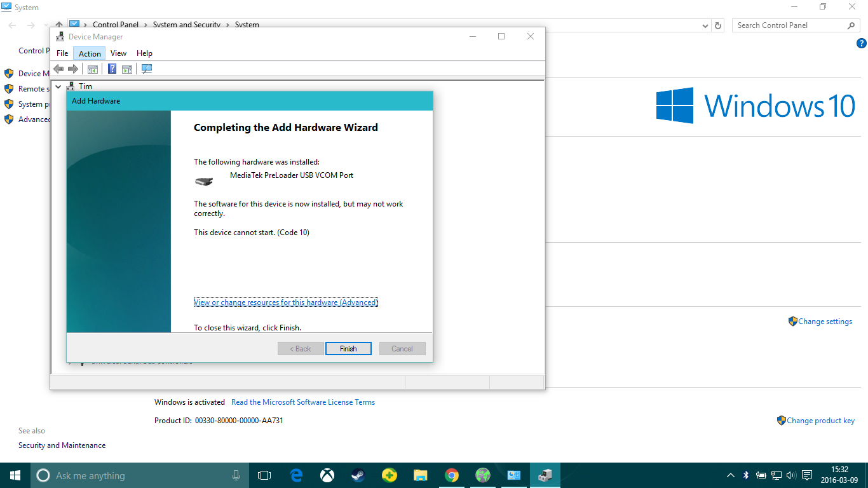Click Finish to close the Add Hardware wizard
This screenshot has height=488, width=868.
tap(348, 348)
